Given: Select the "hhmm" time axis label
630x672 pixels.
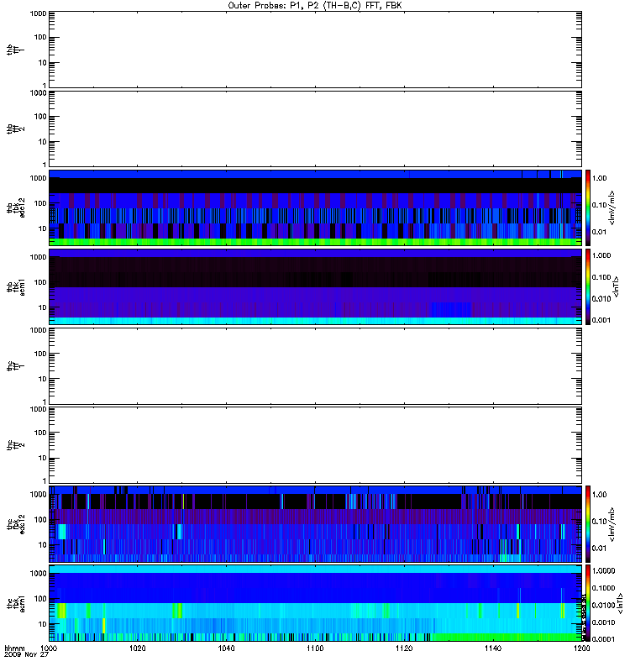Looking at the screenshot, I should 14,648.
